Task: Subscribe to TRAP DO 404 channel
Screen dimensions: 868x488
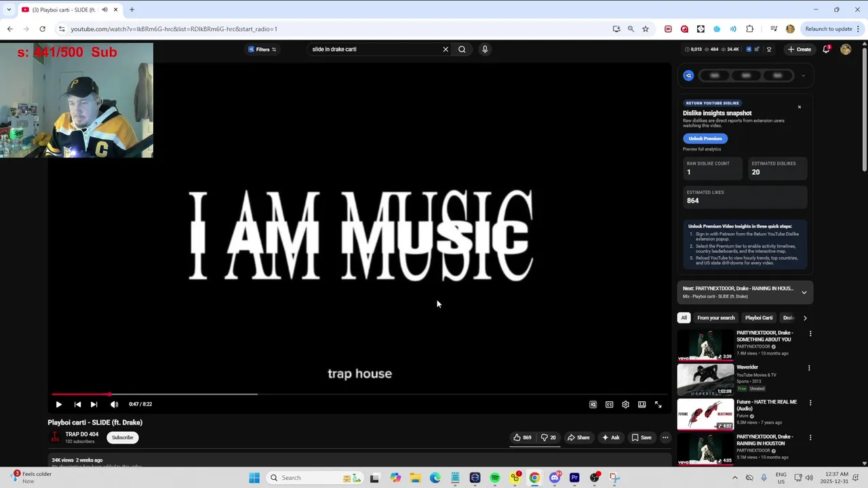Action: [122, 437]
